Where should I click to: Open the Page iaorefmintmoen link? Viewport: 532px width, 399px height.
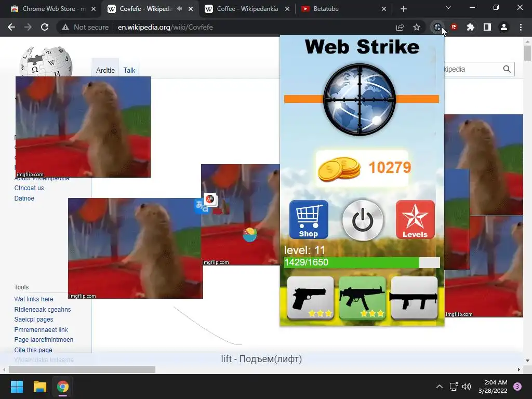pos(44,340)
